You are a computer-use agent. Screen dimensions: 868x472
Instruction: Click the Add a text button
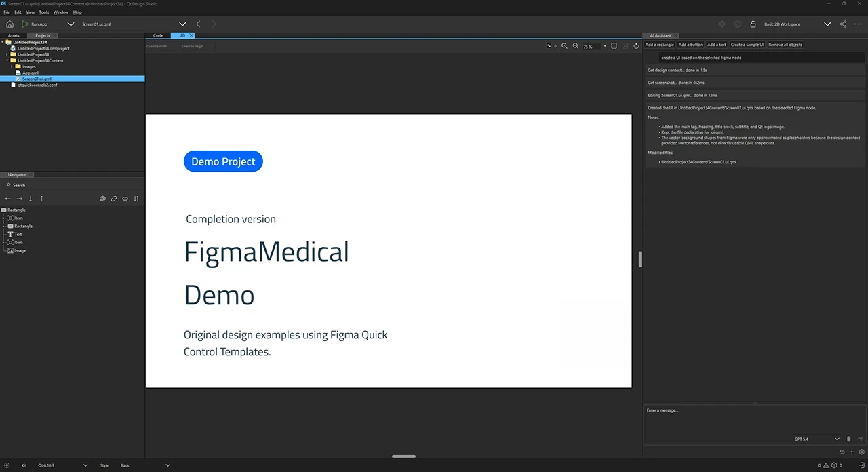click(717, 45)
